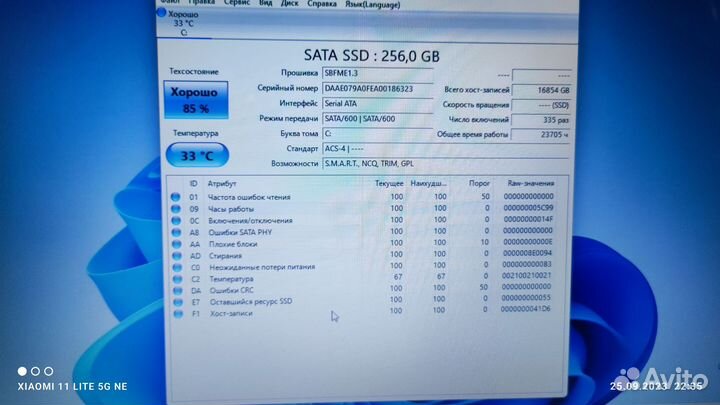Select the C: drive tab showing Хорошо 33 °C
The image size is (720, 405).
[184, 23]
